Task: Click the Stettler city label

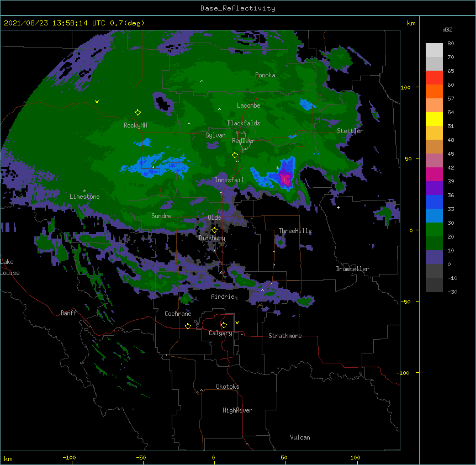Action: [x=350, y=131]
